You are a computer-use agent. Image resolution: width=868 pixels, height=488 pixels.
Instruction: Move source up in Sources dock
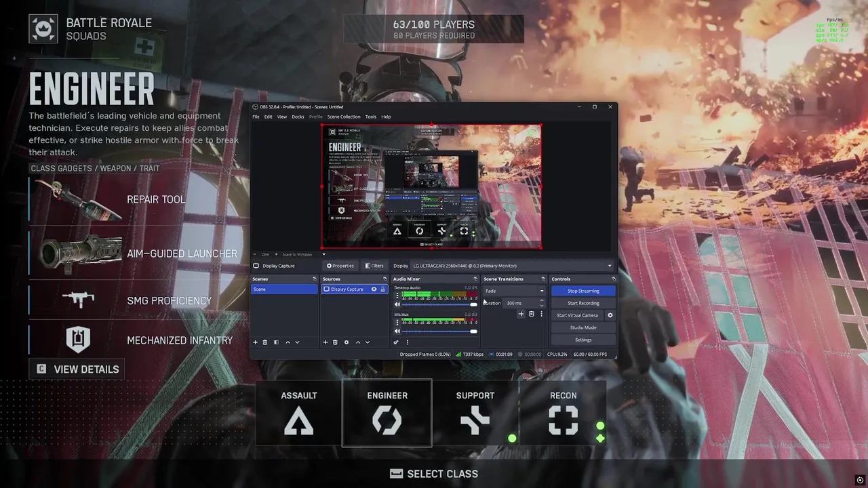click(358, 342)
